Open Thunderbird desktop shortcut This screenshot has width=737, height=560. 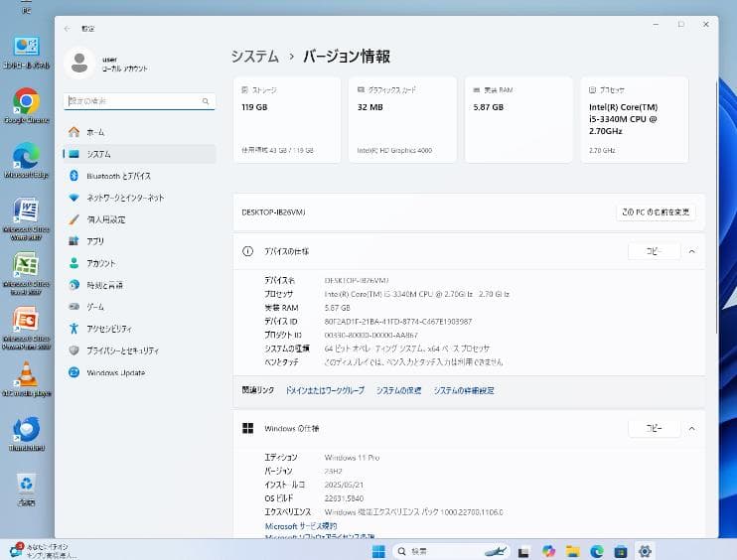26,434
